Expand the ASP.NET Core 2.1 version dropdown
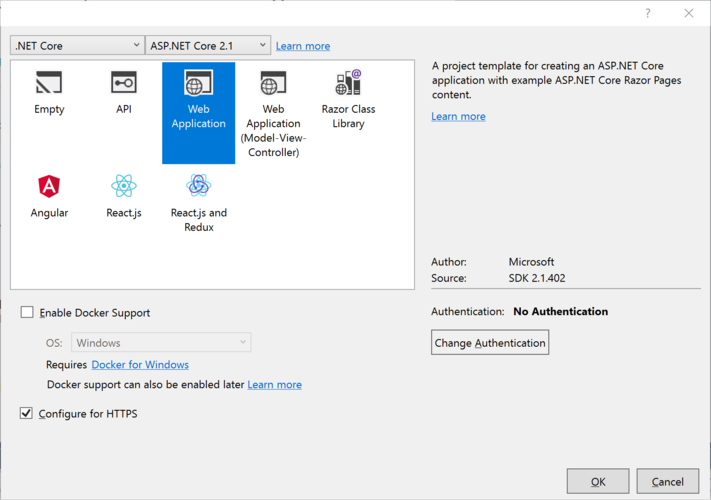711x500 pixels. [208, 46]
